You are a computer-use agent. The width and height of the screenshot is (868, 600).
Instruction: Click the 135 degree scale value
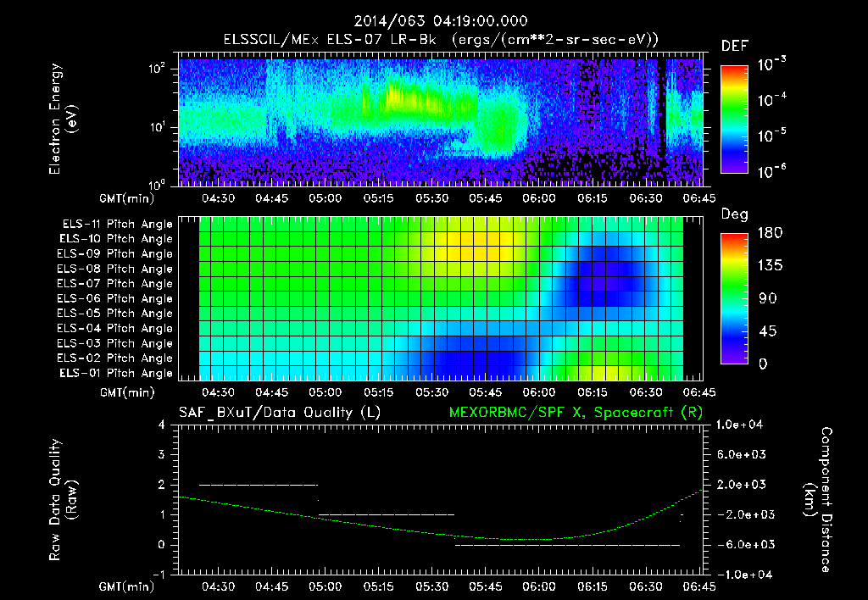(770, 266)
